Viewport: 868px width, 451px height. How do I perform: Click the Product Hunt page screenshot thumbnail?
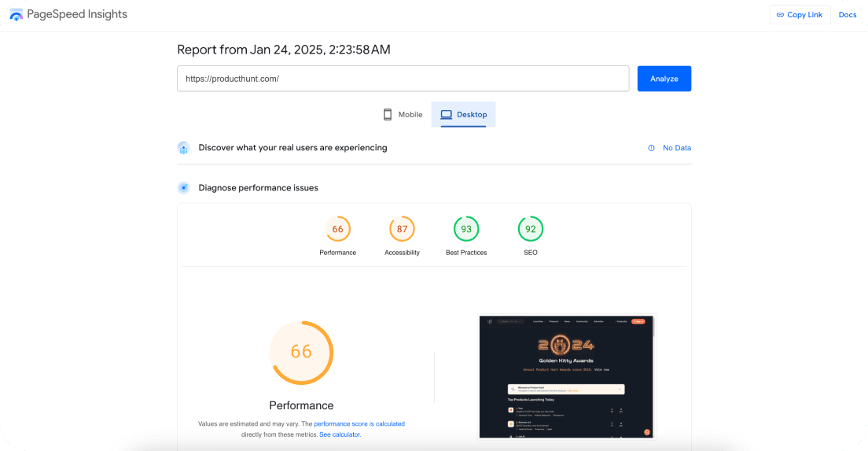pyautogui.click(x=566, y=377)
